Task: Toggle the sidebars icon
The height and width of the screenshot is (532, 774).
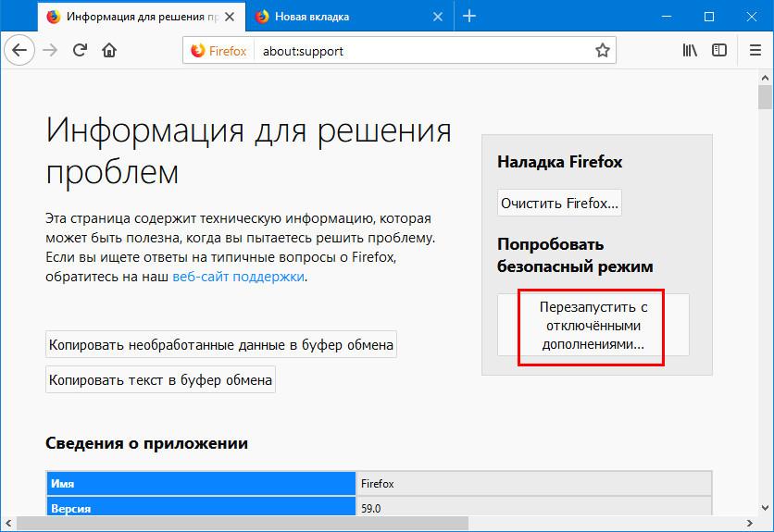Action: (x=719, y=50)
